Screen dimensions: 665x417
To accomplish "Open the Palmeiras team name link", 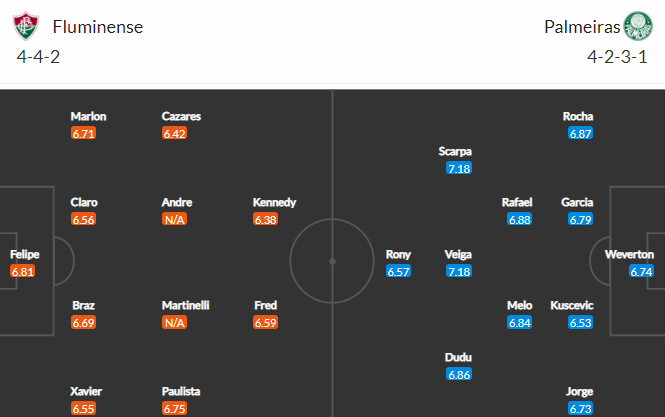I will tap(582, 27).
